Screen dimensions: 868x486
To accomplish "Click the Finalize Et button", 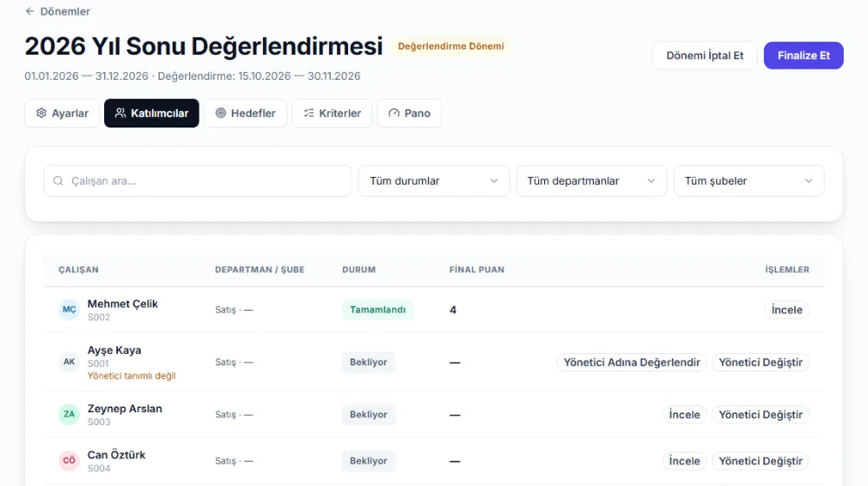I will click(803, 56).
